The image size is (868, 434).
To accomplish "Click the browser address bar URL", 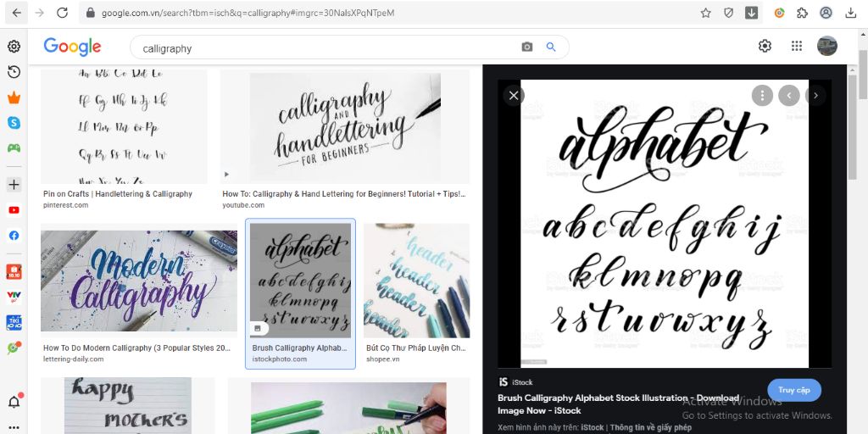I will tap(248, 13).
